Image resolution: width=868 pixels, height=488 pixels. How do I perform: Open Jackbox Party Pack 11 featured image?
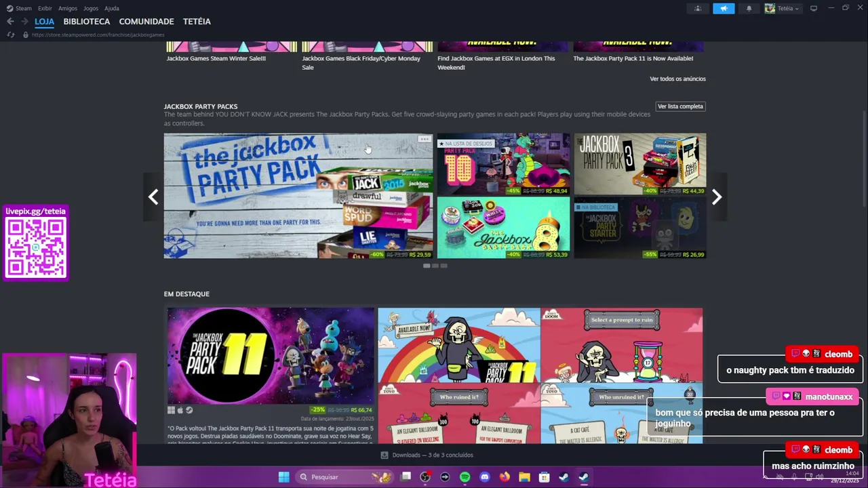tap(271, 356)
